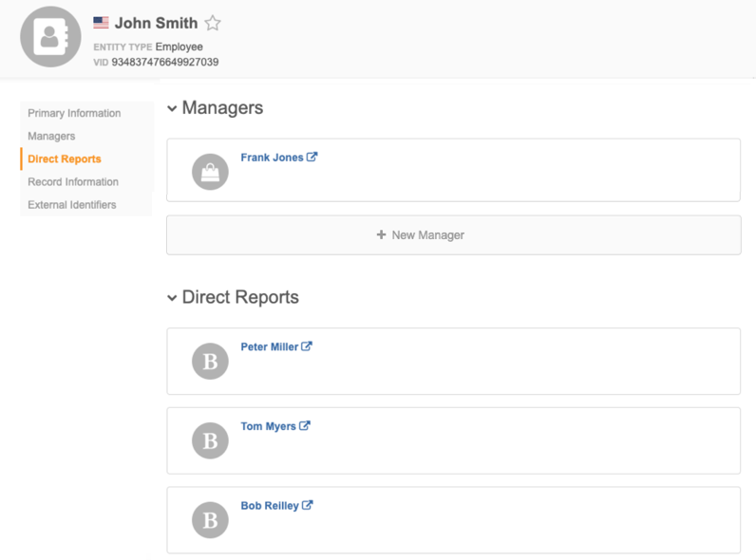Go to Primary Information in sidebar
This screenshot has height=560, width=756.
point(74,113)
